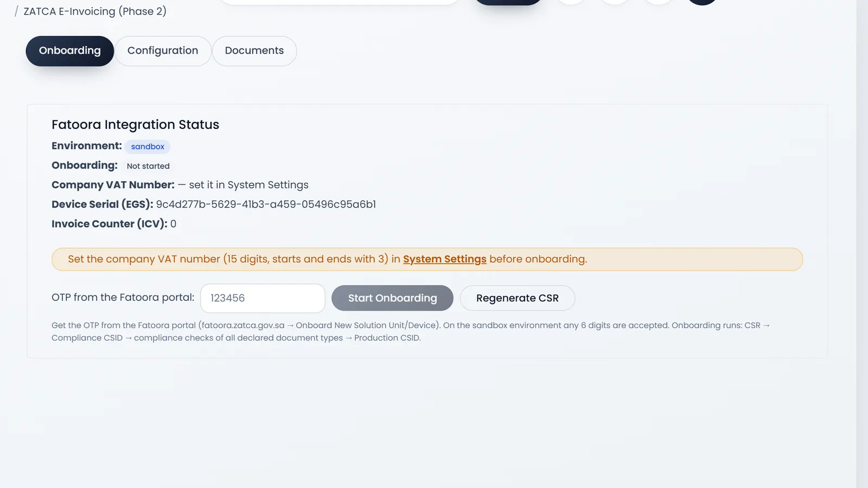The width and height of the screenshot is (868, 488).
Task: Click the OTP input field
Action: (263, 298)
